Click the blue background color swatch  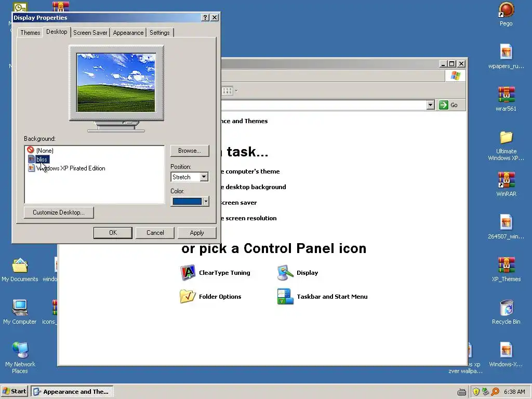[x=187, y=201]
